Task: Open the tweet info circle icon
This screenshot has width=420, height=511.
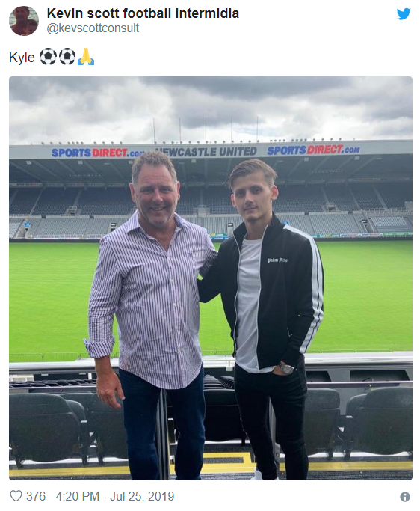Action: (x=405, y=497)
